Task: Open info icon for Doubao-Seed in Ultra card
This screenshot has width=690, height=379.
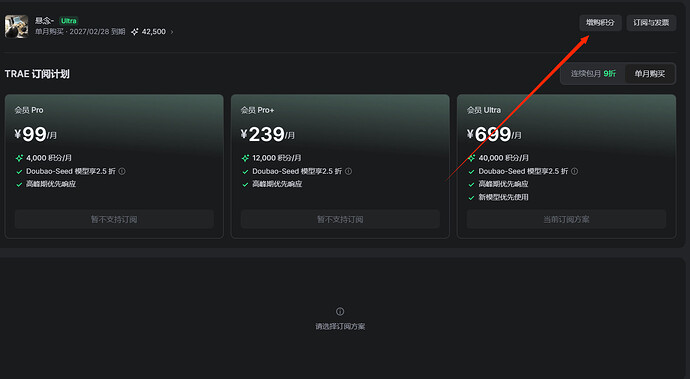Action: tap(575, 171)
